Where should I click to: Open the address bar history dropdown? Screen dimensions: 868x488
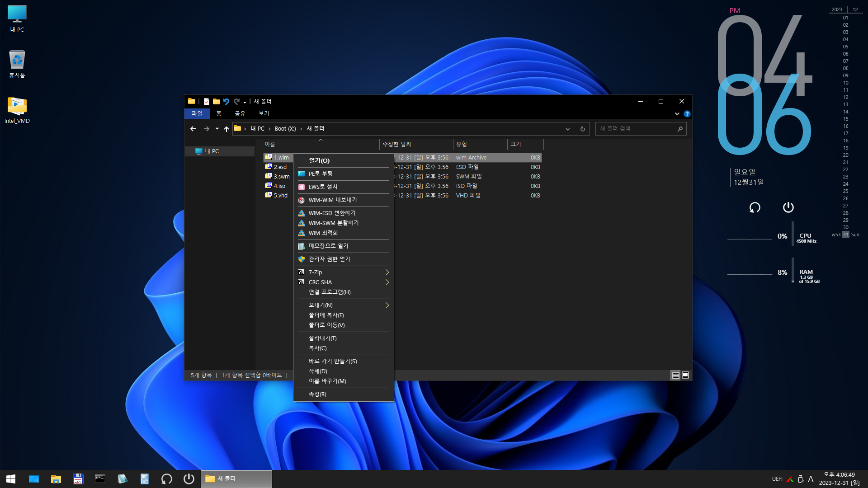coord(568,129)
